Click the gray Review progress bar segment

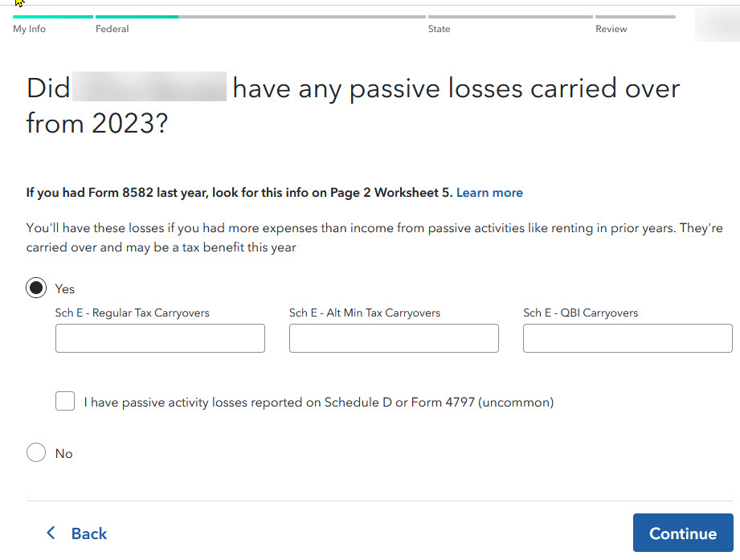click(635, 16)
